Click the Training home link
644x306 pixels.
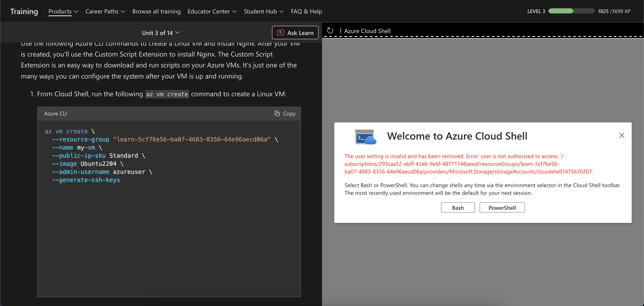(24, 12)
